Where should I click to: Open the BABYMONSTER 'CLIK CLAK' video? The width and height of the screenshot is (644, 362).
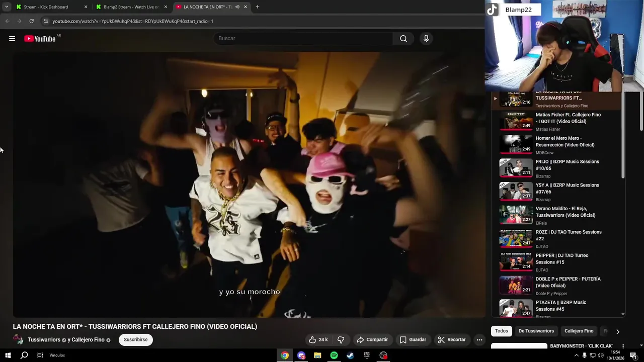point(581,346)
